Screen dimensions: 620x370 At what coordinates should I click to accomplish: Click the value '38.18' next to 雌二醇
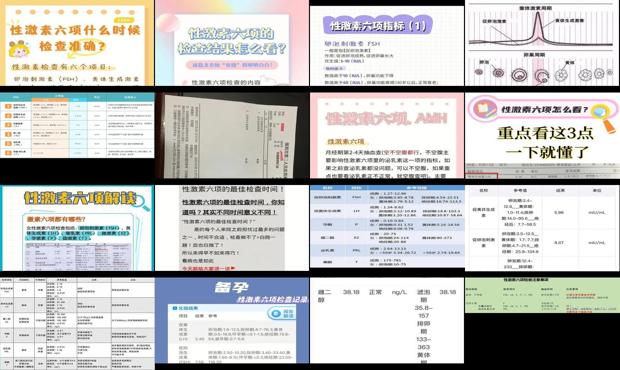coord(351,292)
